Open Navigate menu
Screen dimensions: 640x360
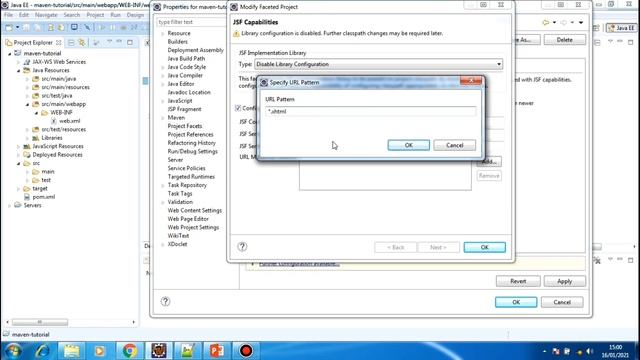(46, 15)
